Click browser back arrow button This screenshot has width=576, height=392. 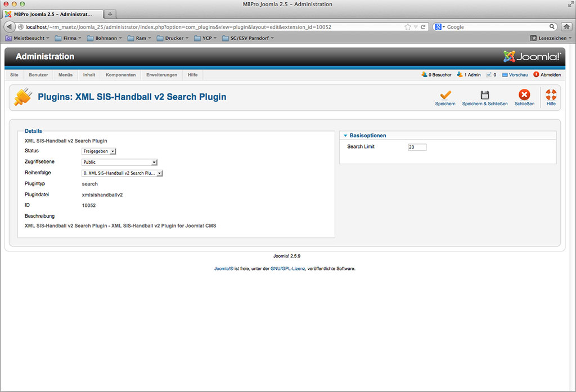(9, 27)
